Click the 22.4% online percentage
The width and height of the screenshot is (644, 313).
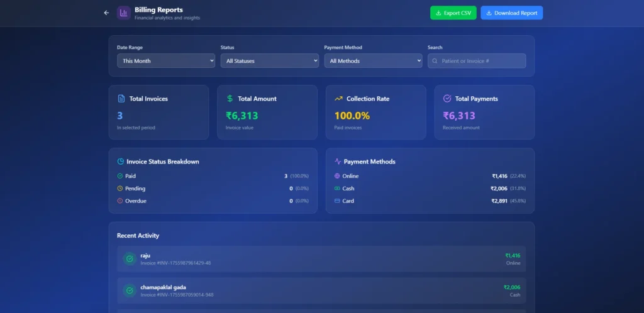pos(518,176)
